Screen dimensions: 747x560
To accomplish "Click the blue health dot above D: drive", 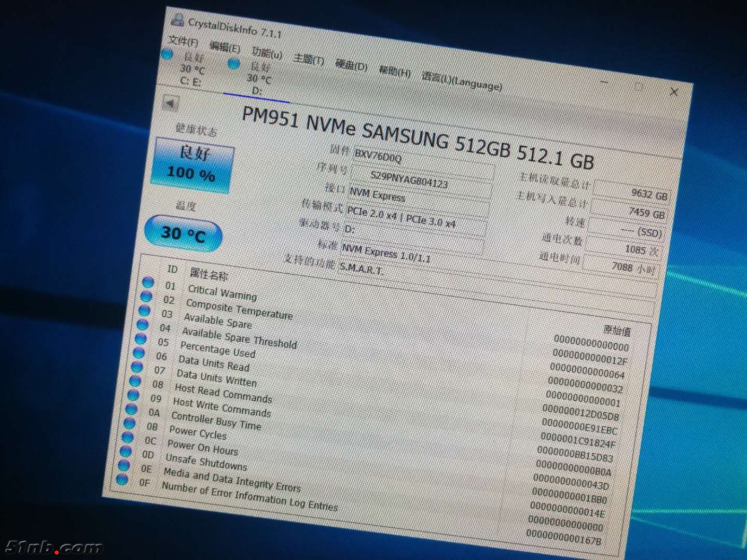I will point(234,64).
